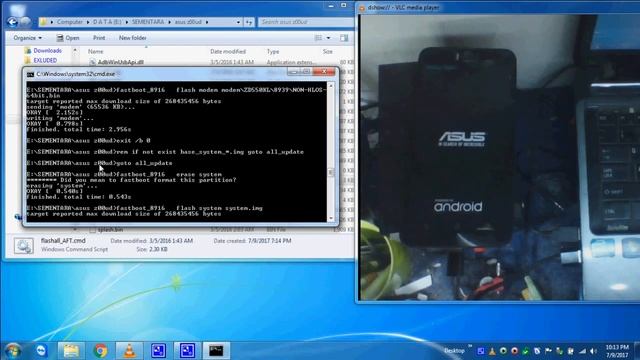Refresh the Explorer folder view

(x=249, y=22)
